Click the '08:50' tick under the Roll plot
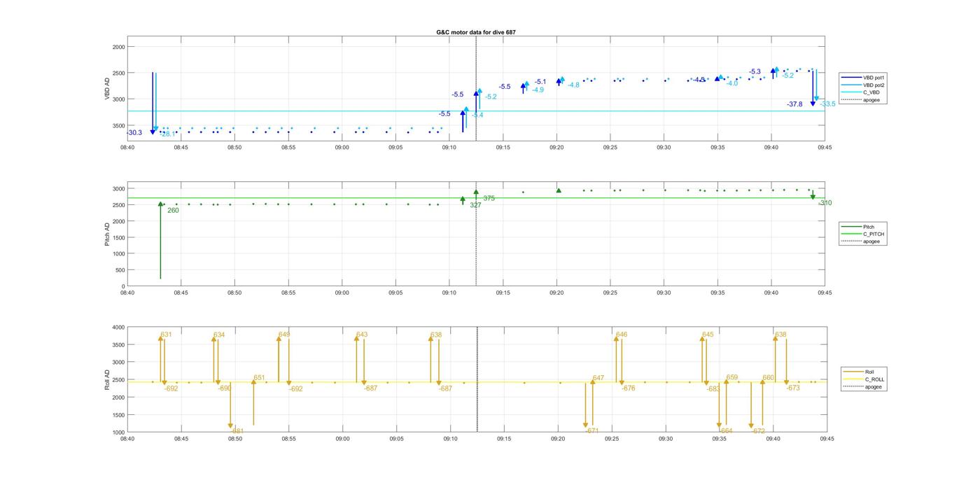This screenshot has height=485, width=980. pos(234,439)
